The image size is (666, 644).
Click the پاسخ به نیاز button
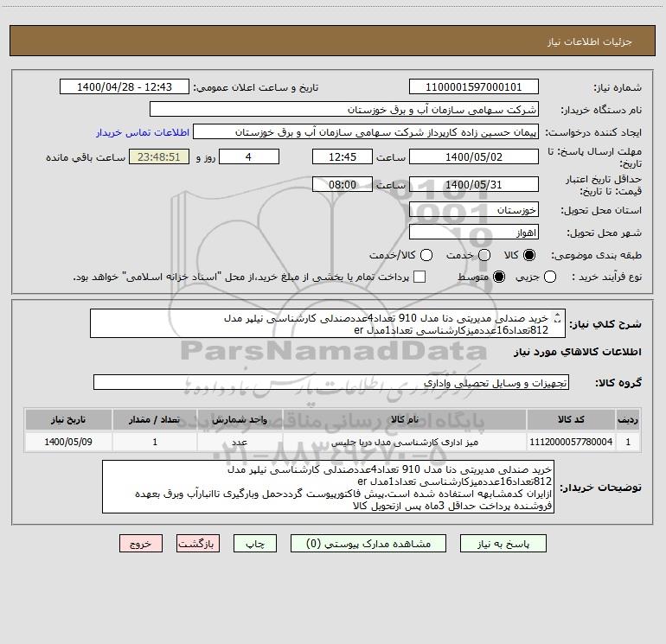point(503,544)
